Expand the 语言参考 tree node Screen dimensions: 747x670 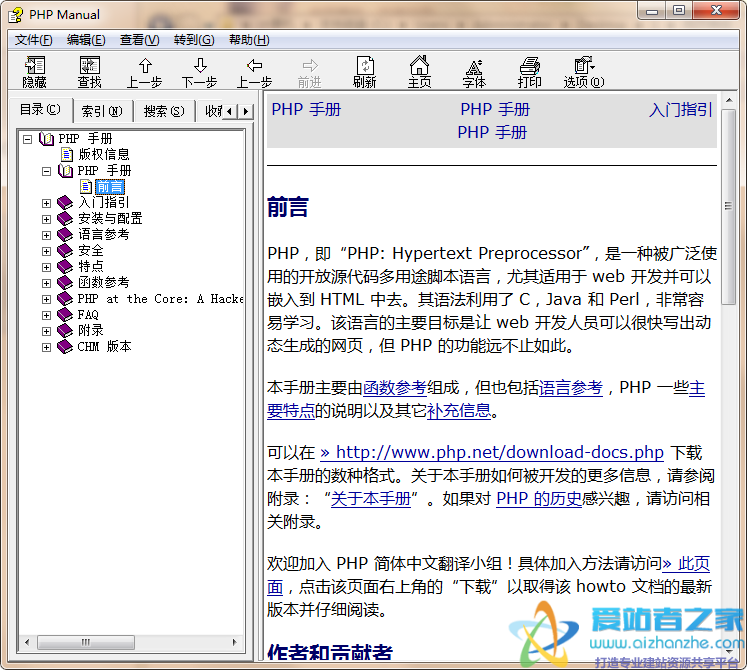[46, 235]
